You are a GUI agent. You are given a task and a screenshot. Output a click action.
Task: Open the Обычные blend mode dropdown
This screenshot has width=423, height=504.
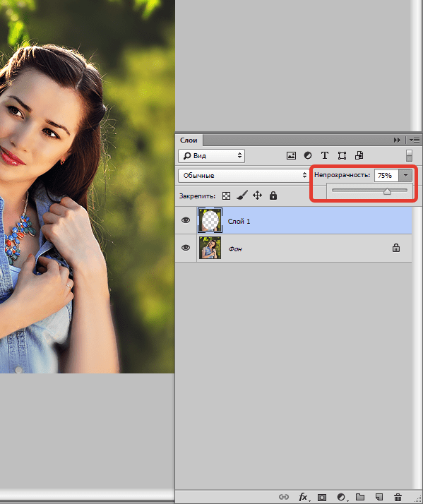pos(244,176)
